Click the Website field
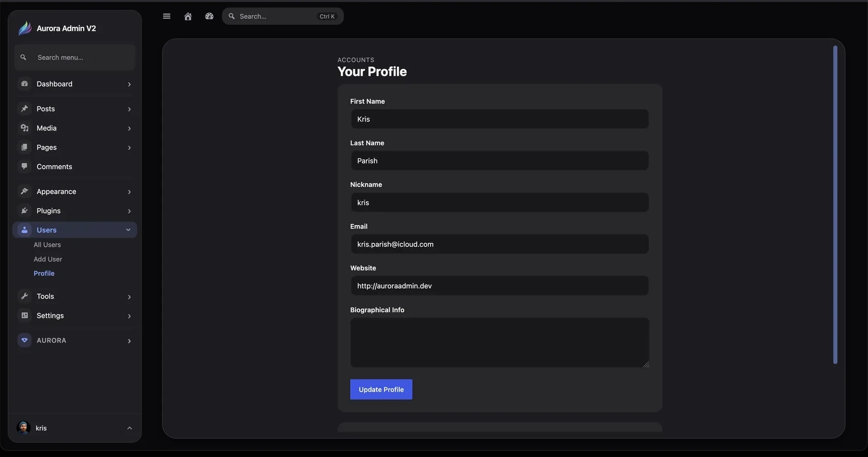Viewport: 868px width, 457px height. tap(500, 286)
